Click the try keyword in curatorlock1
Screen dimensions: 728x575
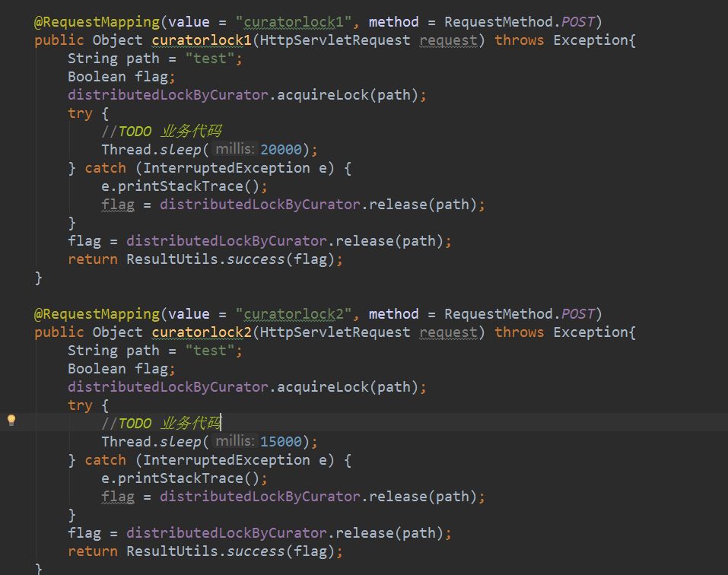pos(80,113)
